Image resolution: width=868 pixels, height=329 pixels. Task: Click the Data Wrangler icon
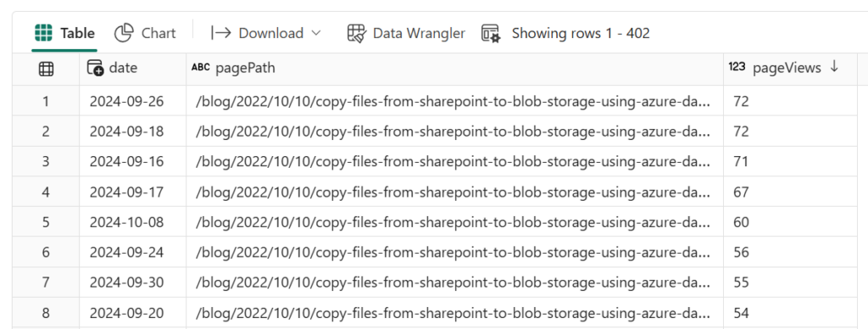click(x=357, y=33)
